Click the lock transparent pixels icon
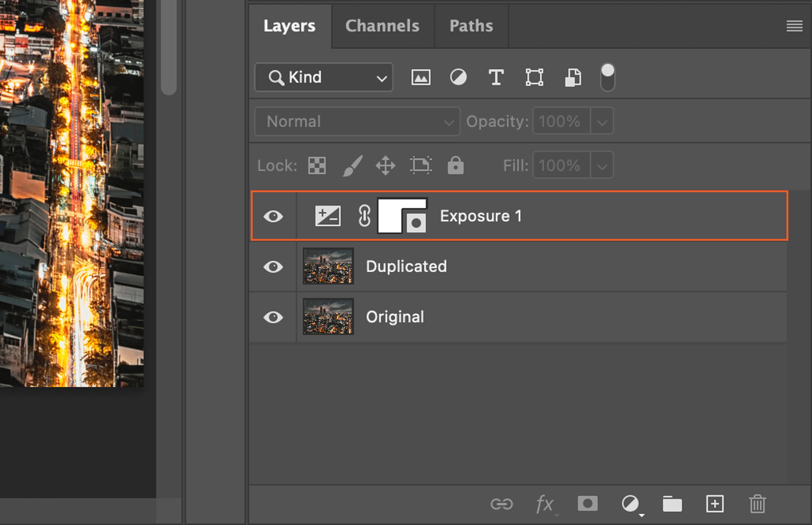This screenshot has width=812, height=525. click(x=317, y=166)
